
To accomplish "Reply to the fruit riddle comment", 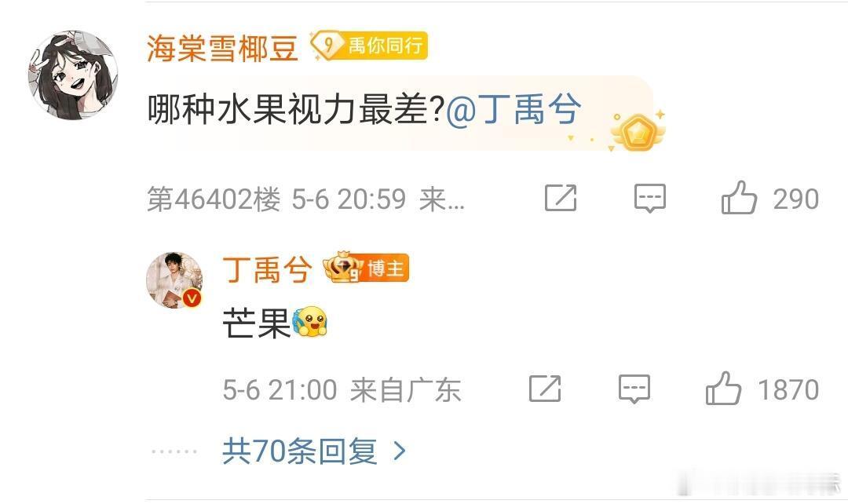I will click(649, 199).
